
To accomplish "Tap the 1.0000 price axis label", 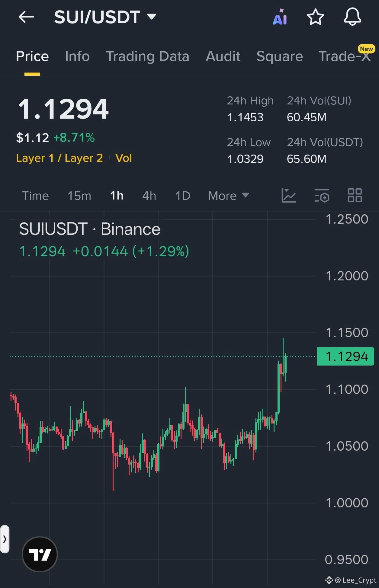I will (x=347, y=503).
